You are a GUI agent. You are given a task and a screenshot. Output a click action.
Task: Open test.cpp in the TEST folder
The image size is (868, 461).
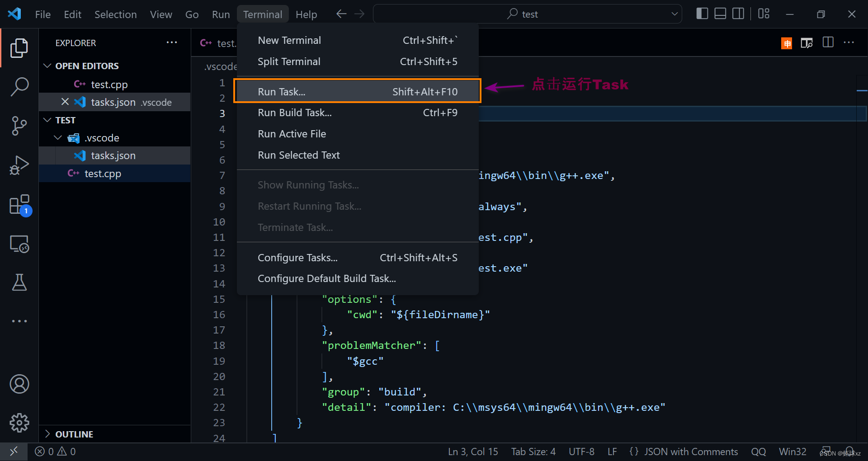[x=114, y=174]
